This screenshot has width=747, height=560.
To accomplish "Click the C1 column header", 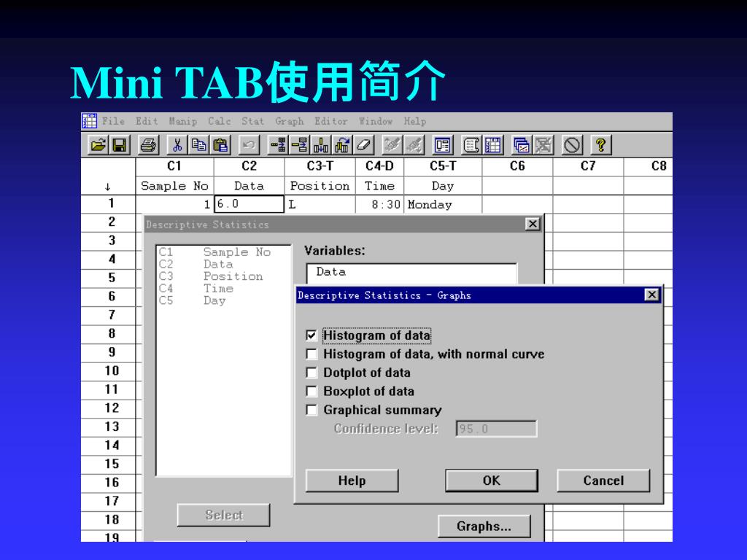I will point(174,166).
